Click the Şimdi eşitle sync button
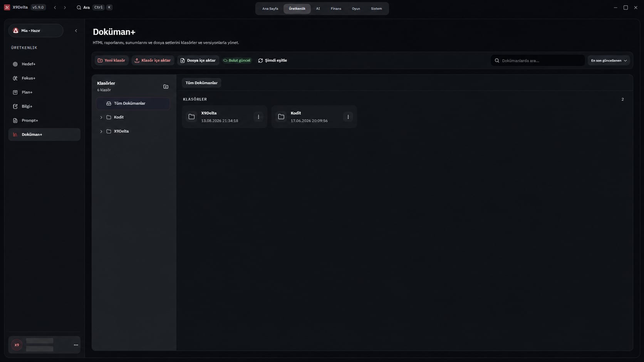Viewport: 644px width, 362px height. 272,60
